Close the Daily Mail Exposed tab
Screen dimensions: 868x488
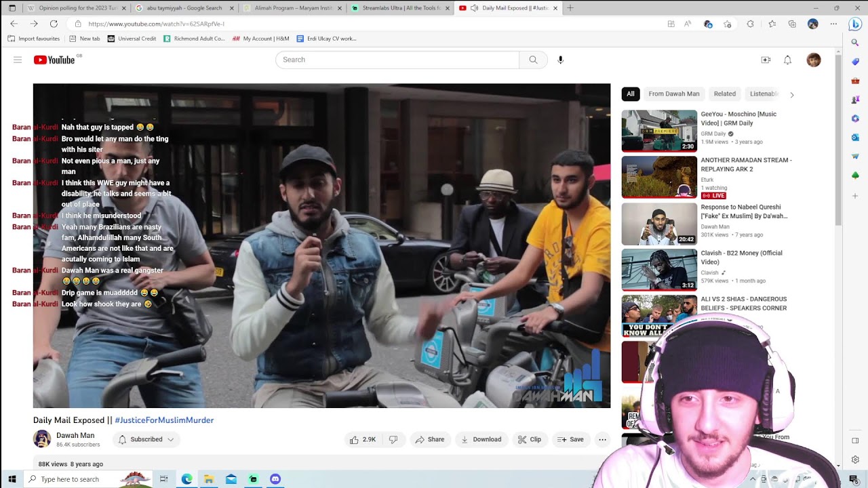click(555, 8)
